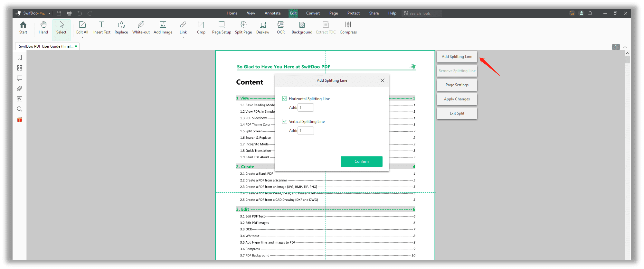Uncheck Horizontal Splitting Line
Screen dimensions: 644x269
point(285,98)
